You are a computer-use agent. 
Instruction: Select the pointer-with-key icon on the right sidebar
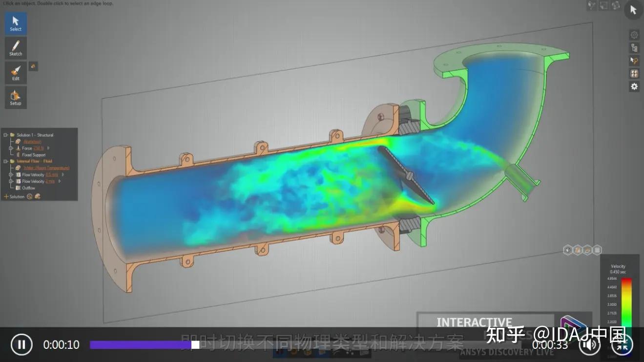[x=633, y=60]
